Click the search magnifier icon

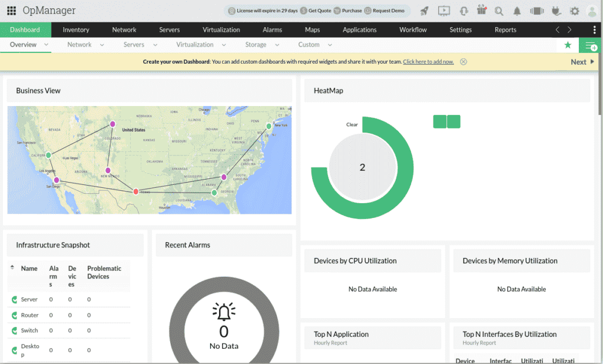click(x=499, y=11)
